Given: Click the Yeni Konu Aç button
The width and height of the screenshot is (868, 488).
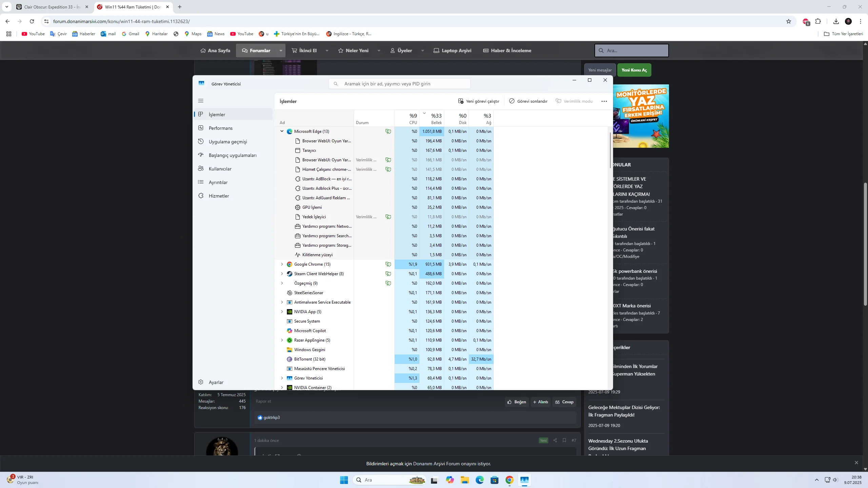Looking at the screenshot, I should pos(634,70).
